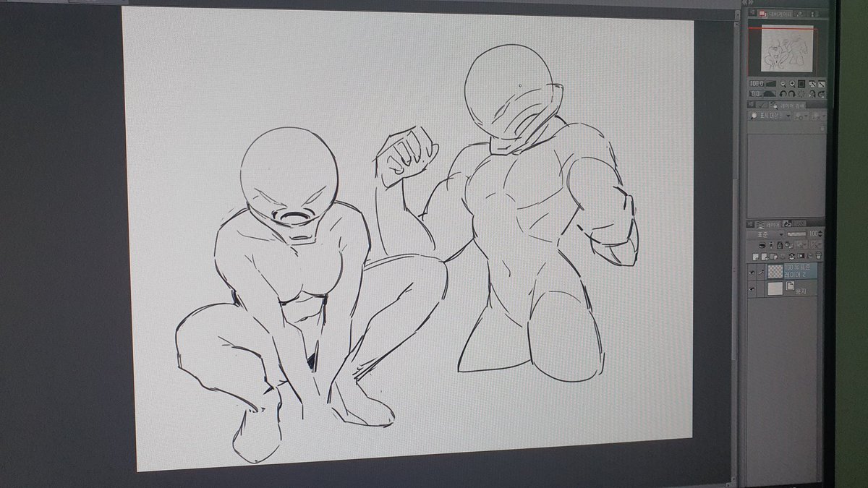Click the Navigator canvas preview thumbnail
This screenshot has height=488, width=868.
(x=787, y=48)
